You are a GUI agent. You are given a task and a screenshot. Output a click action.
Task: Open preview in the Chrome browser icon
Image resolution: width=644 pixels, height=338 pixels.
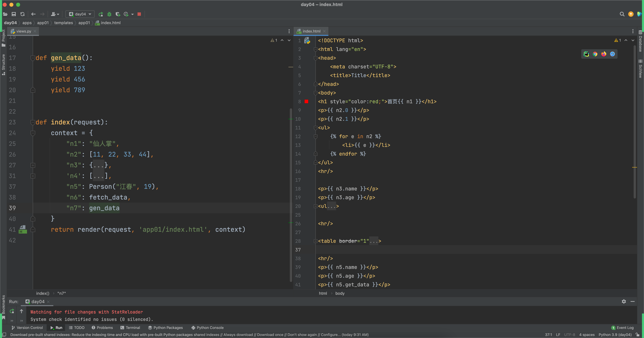595,54
